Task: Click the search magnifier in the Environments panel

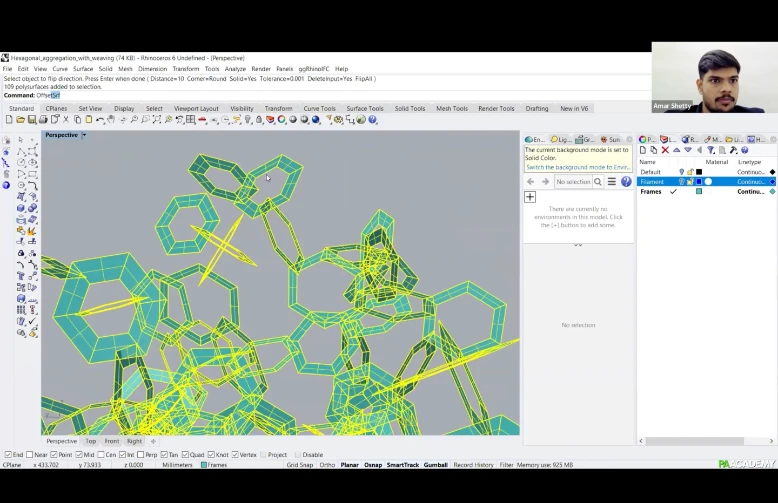Action: click(598, 182)
